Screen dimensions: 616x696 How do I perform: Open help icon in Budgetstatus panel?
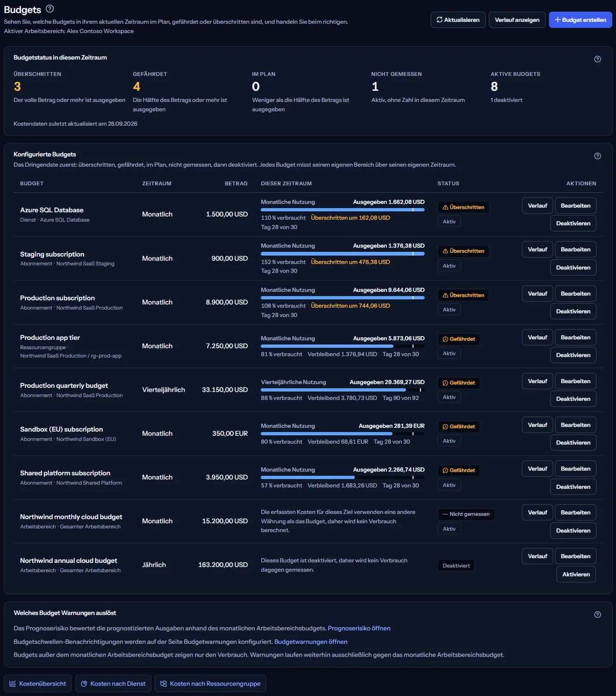point(597,59)
